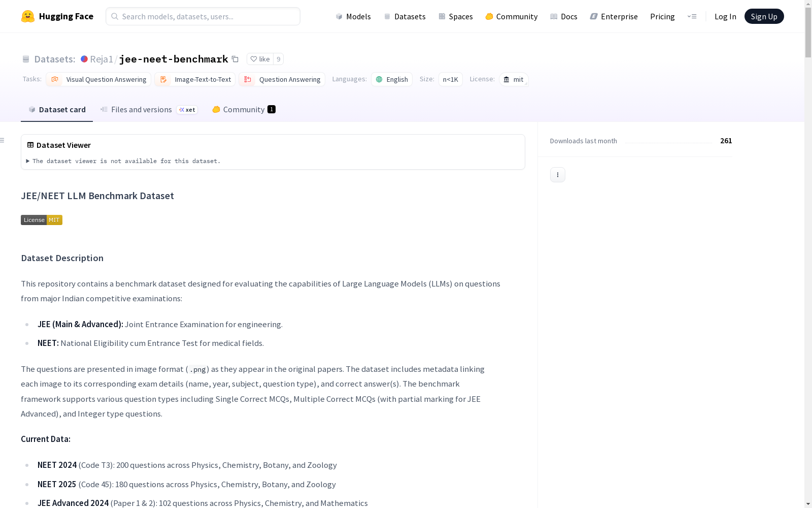Click the NEET 2025 list item

pos(187,484)
